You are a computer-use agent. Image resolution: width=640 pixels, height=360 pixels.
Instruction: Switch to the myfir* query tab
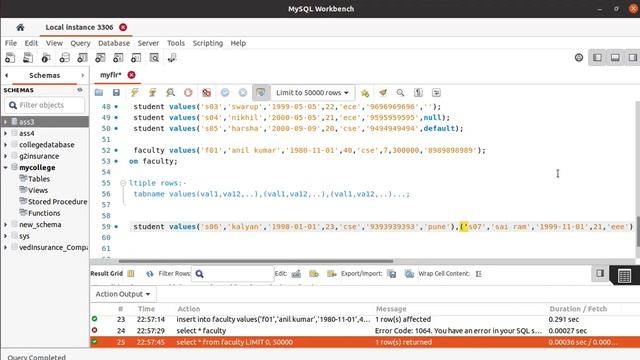(111, 75)
